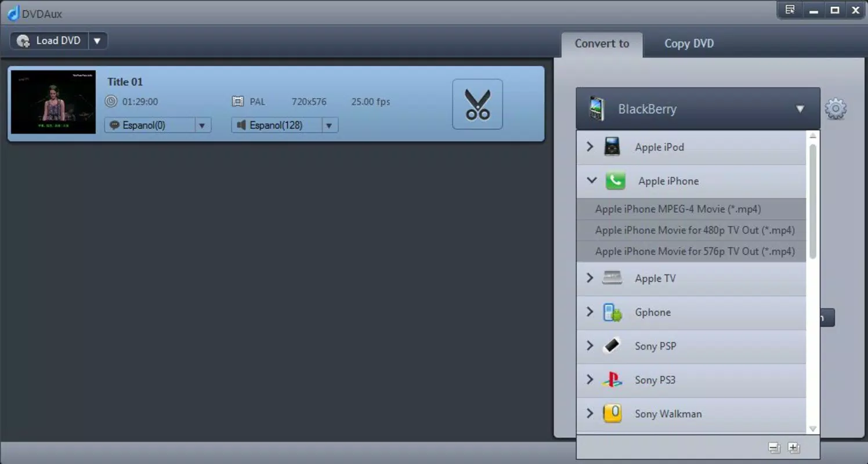Click the Sony Walkman group label
Screen dimensions: 868x464
[668, 414]
